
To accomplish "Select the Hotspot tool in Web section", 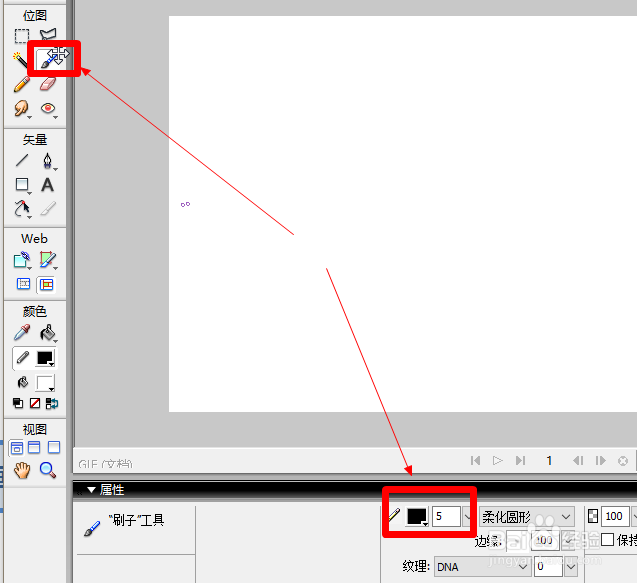I will point(22,260).
